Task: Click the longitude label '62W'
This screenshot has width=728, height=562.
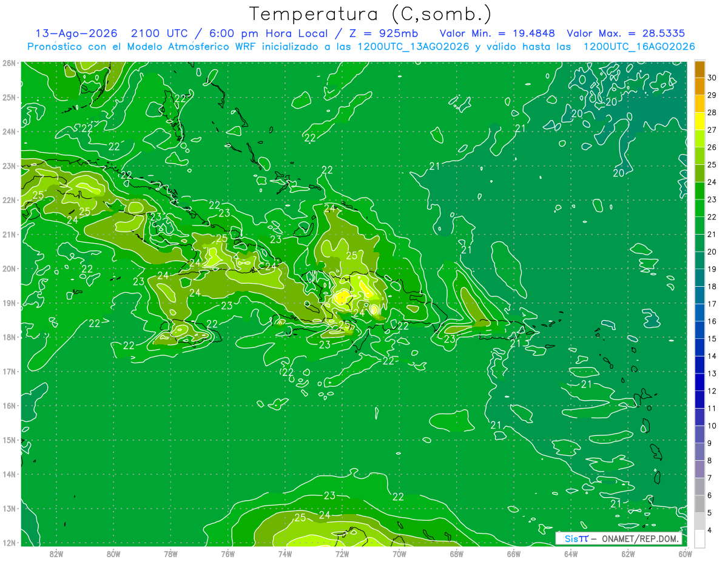Action: point(628,553)
